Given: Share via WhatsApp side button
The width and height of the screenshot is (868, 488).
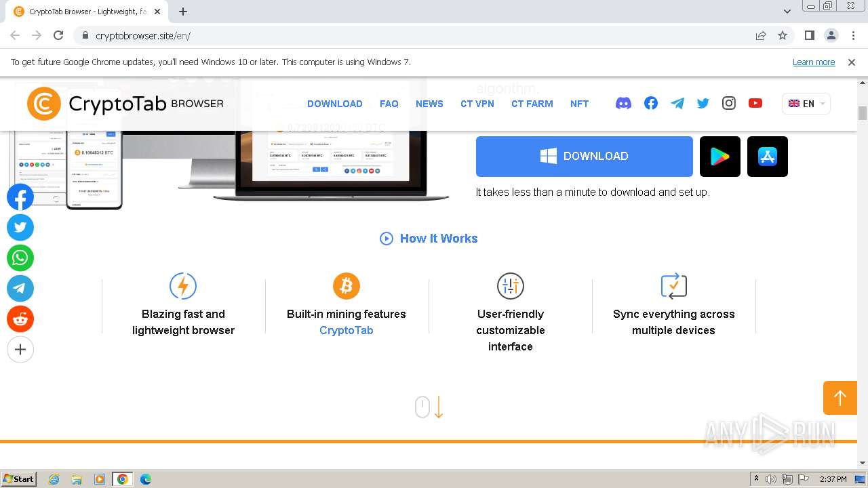Looking at the screenshot, I should click(x=20, y=258).
